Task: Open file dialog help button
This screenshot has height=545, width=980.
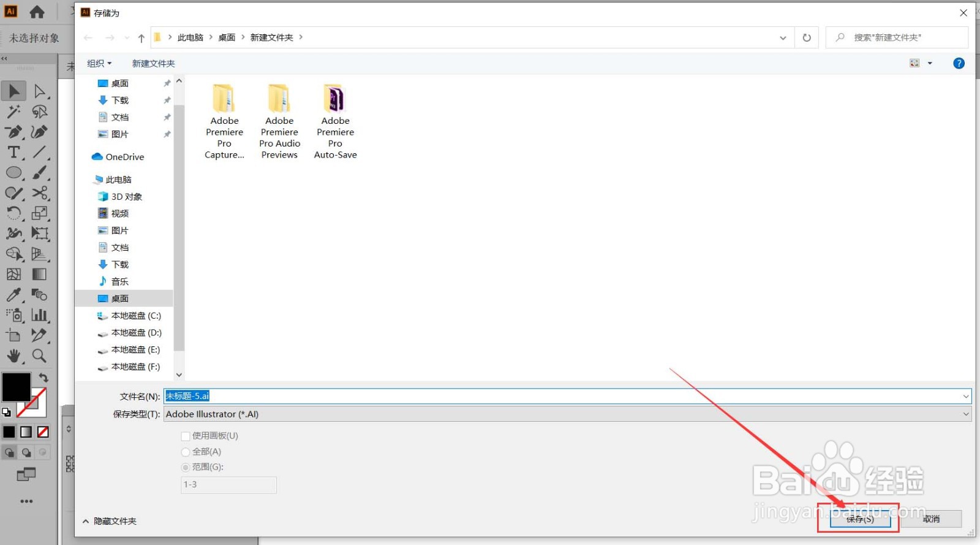Action: [959, 63]
